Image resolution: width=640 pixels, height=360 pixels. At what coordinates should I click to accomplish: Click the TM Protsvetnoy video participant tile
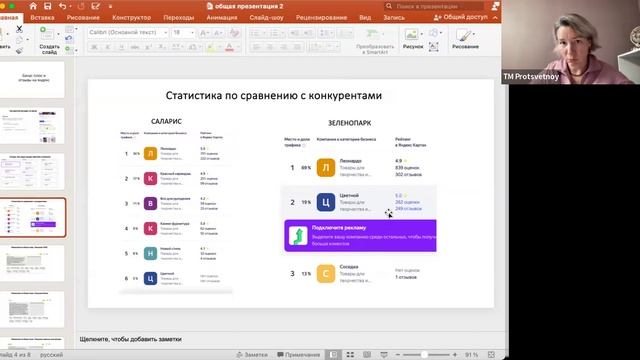pos(571,42)
